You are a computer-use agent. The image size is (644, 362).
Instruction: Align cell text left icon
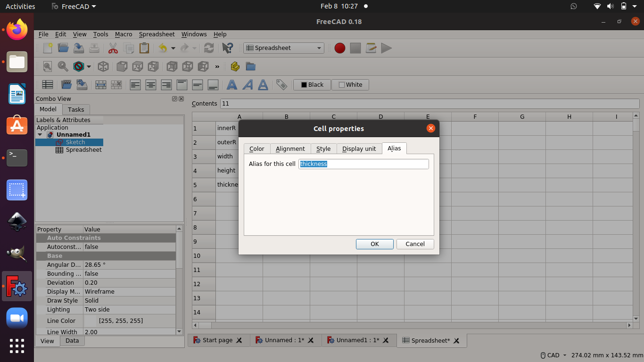coord(135,85)
